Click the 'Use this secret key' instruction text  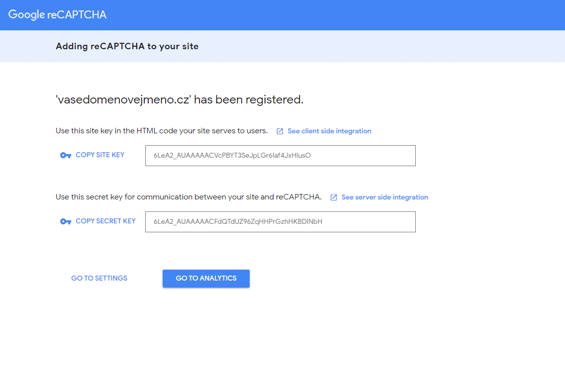pyautogui.click(x=188, y=197)
